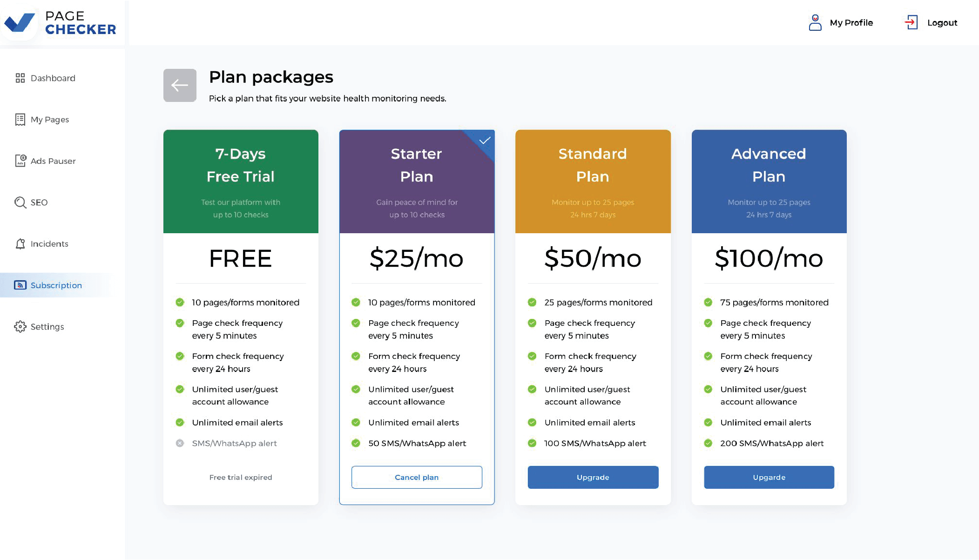979x560 pixels.
Task: Select the 7-Days Free Trial header
Action: (x=241, y=182)
